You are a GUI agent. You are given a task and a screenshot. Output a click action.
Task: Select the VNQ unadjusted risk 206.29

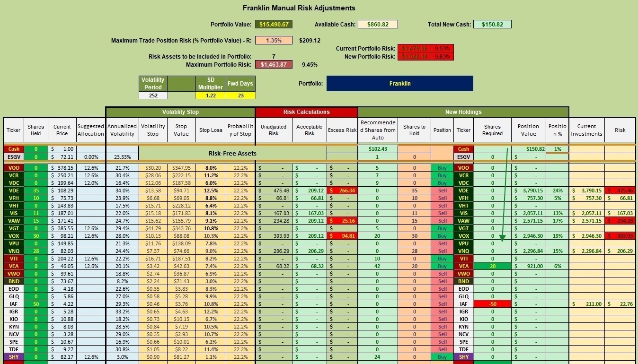pos(274,251)
